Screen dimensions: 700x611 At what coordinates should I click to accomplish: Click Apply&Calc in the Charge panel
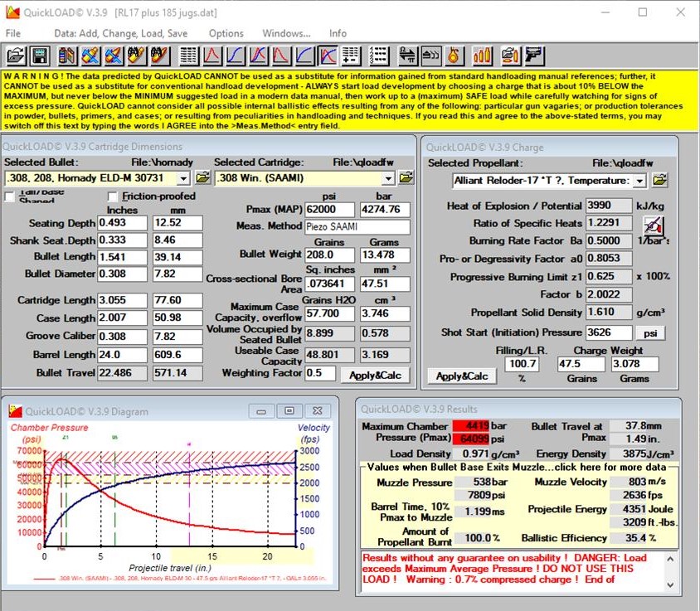pos(462,376)
